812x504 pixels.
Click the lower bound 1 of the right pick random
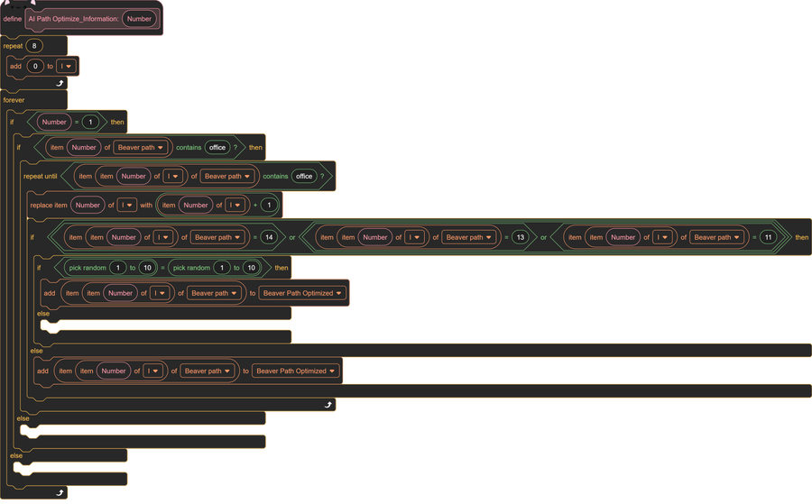pyautogui.click(x=222, y=268)
